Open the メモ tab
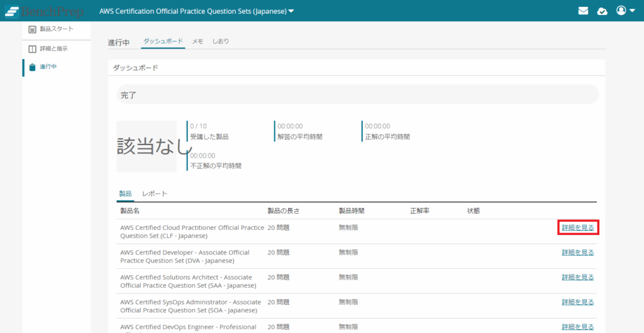The image size is (644, 333). [x=197, y=41]
